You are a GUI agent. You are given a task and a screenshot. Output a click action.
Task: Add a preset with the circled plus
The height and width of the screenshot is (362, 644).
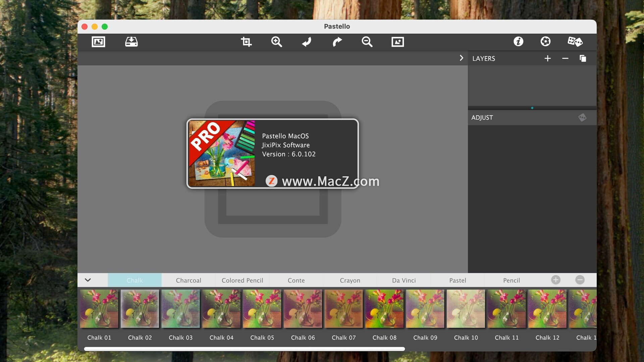point(556,280)
